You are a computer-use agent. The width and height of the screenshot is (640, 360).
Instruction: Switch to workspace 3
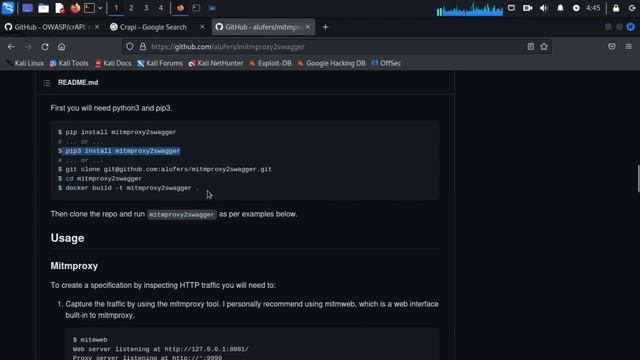pyautogui.click(x=146, y=8)
